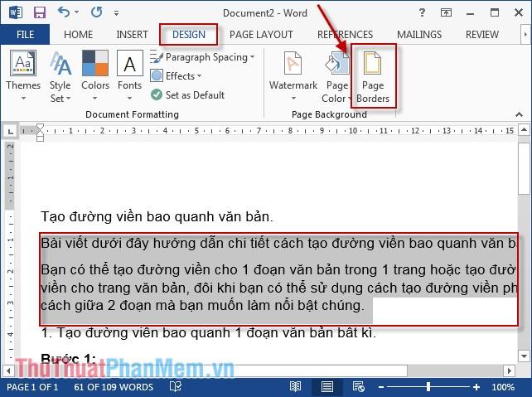Image resolution: width=532 pixels, height=397 pixels.
Task: Open the theme Colors palette
Action: click(95, 75)
